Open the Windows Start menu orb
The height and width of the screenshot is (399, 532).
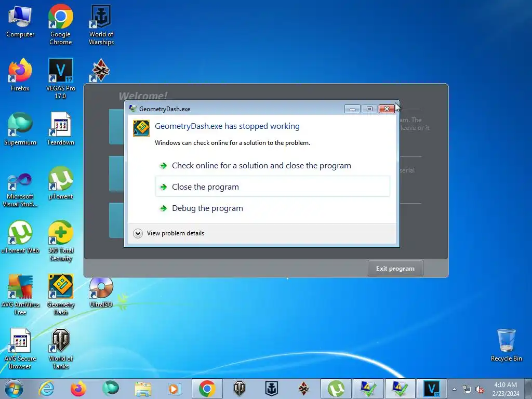pyautogui.click(x=14, y=389)
